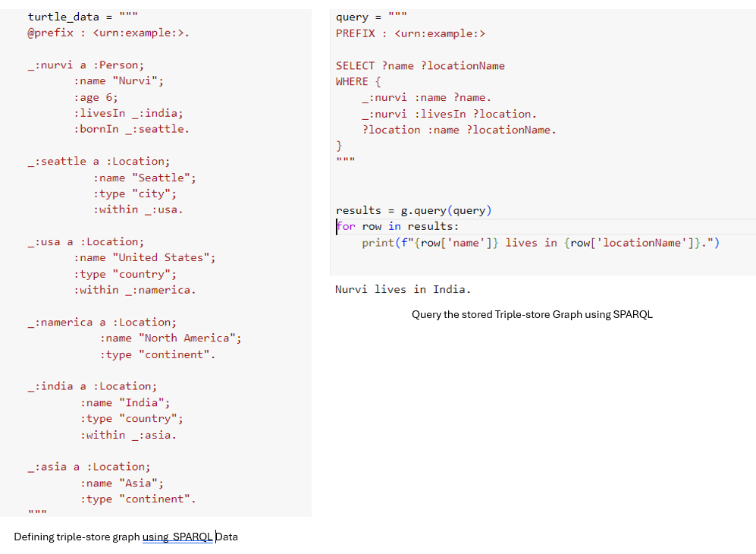Click the ':name "Seattle";' line
Image resolution: width=756 pixels, height=554 pixels.
[145, 178]
